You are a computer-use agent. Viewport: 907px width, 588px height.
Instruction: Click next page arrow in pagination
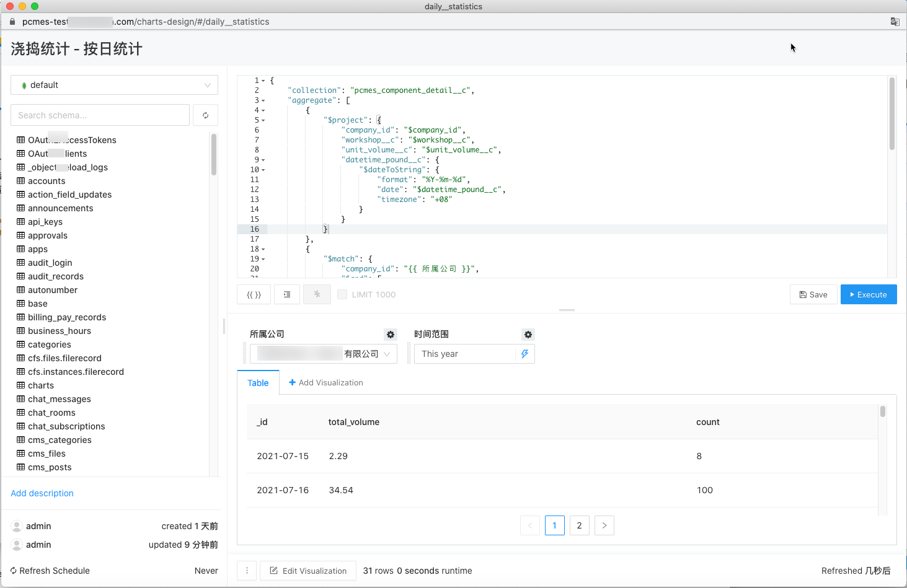coord(604,525)
